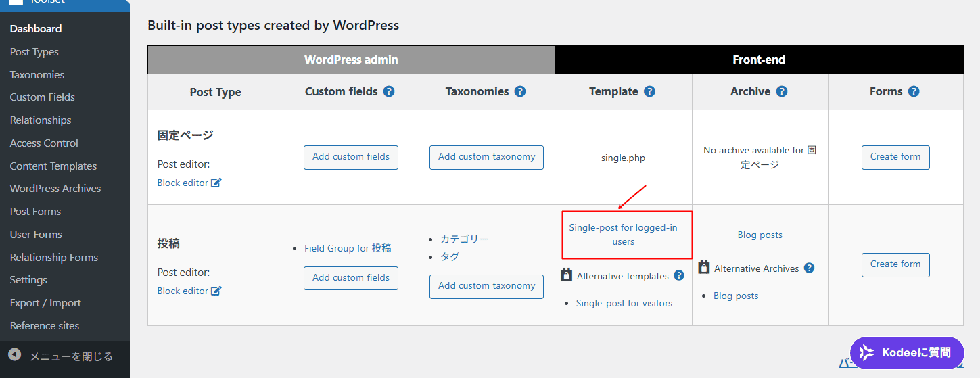
Task: Open help icon beside Template header
Action: pos(649,91)
